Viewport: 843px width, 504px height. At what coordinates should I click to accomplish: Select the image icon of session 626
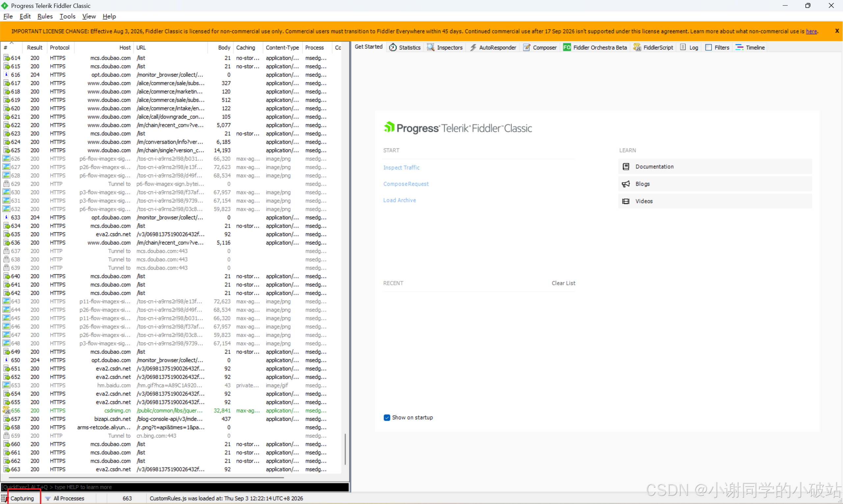coord(7,159)
